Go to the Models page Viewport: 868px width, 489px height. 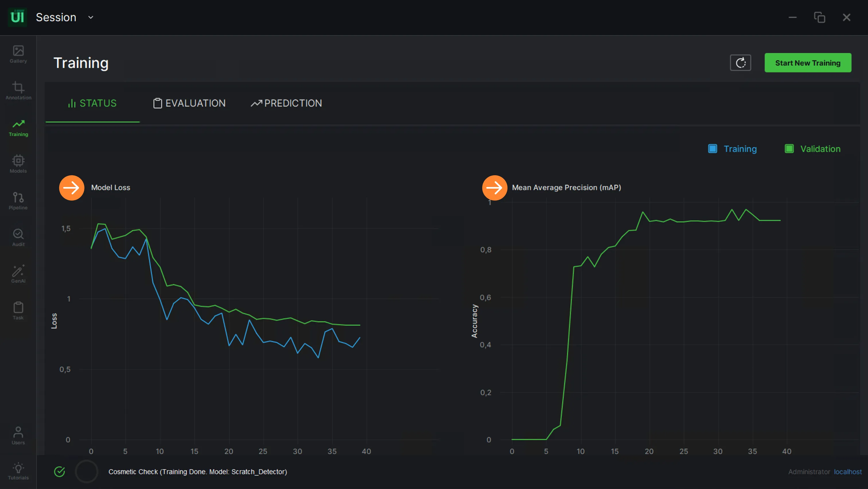[18, 164]
